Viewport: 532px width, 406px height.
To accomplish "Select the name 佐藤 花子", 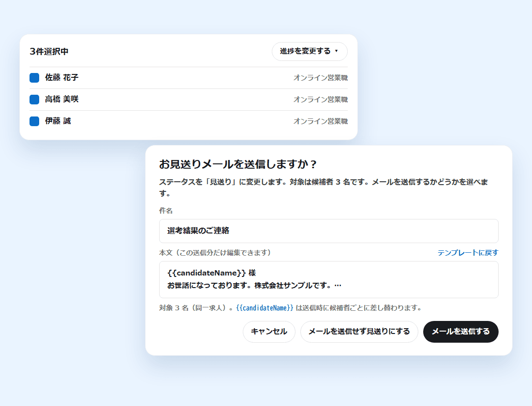I will [x=62, y=78].
